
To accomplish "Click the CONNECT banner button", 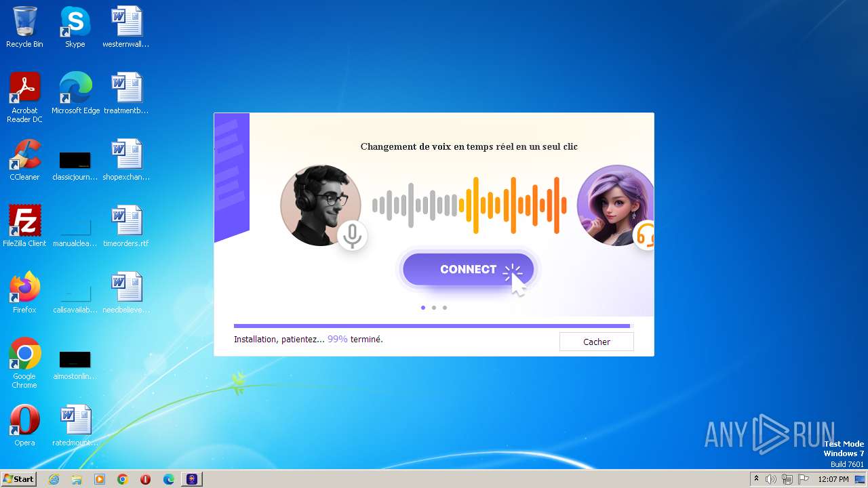I will [469, 269].
